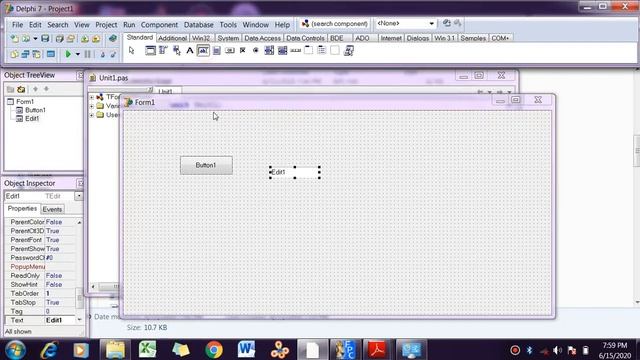Click the Text property value field
The height and width of the screenshot is (360, 640).
coord(60,320)
